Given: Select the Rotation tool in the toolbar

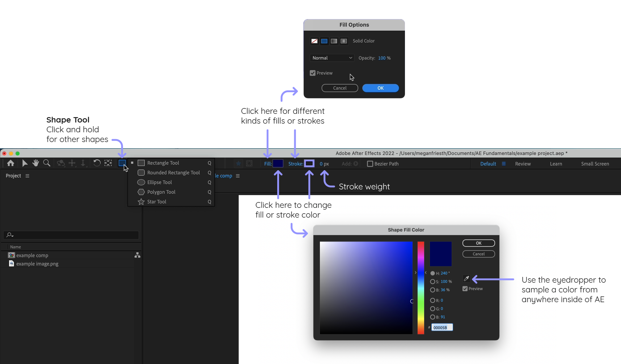Looking at the screenshot, I should click(x=97, y=163).
